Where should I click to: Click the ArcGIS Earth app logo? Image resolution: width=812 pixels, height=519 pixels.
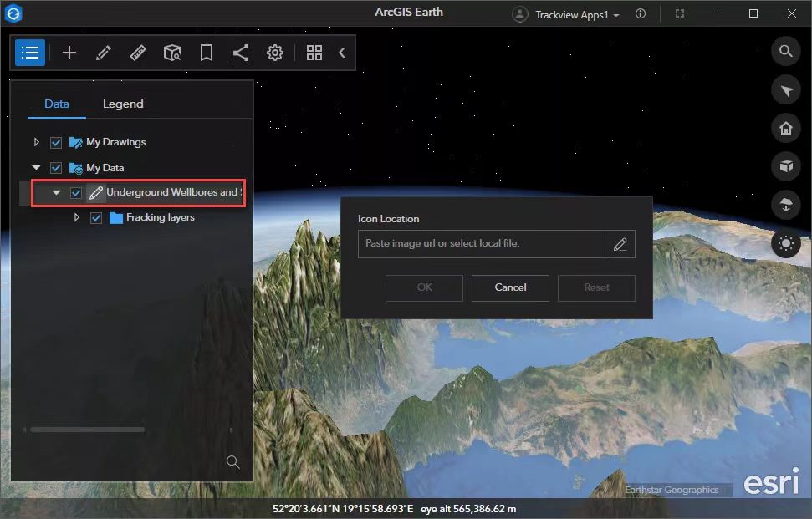click(x=13, y=13)
